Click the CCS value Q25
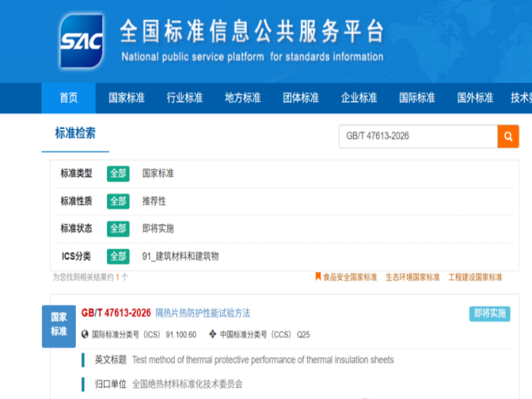 [303, 335]
